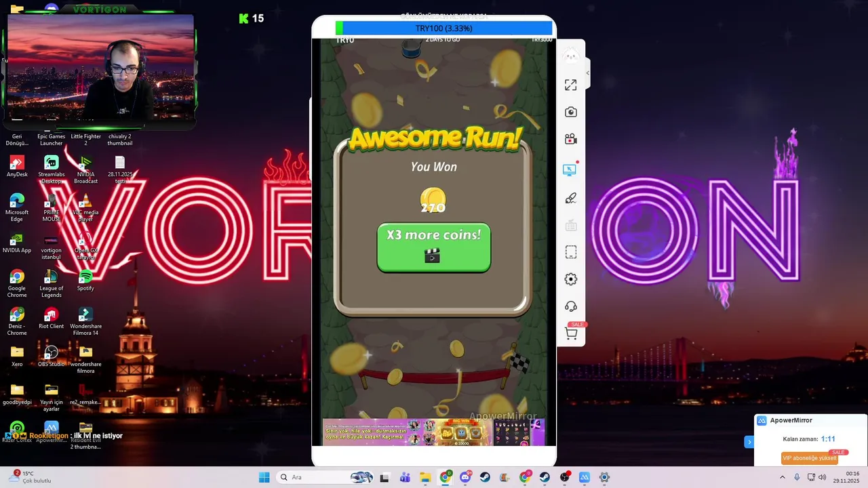Click the volume speaker tray icon
The height and width of the screenshot is (488, 868).
tap(823, 477)
